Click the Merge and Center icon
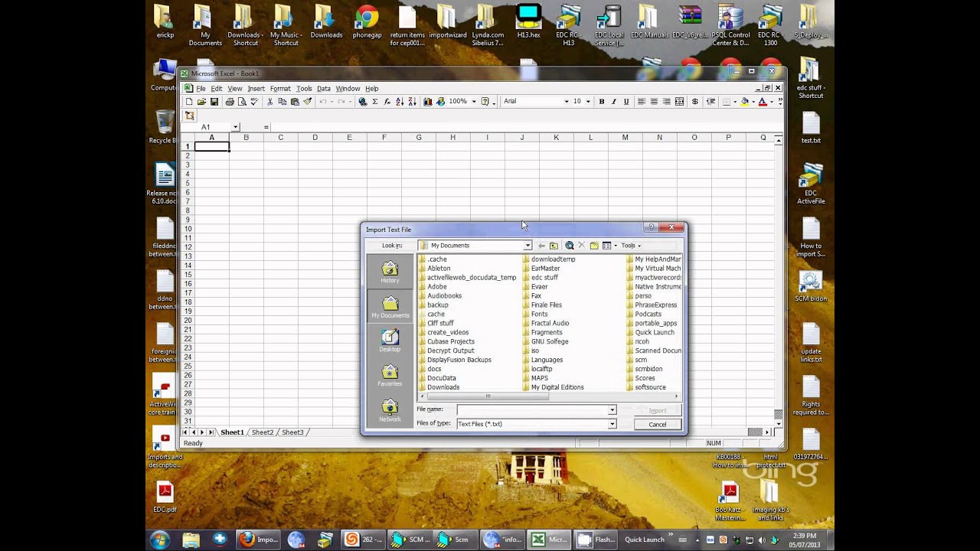This screenshot has height=551, width=980. click(679, 101)
